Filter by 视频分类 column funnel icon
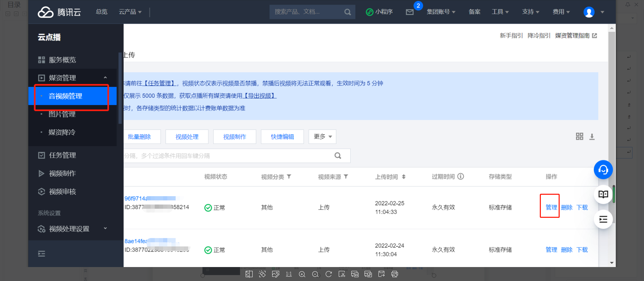 point(289,177)
